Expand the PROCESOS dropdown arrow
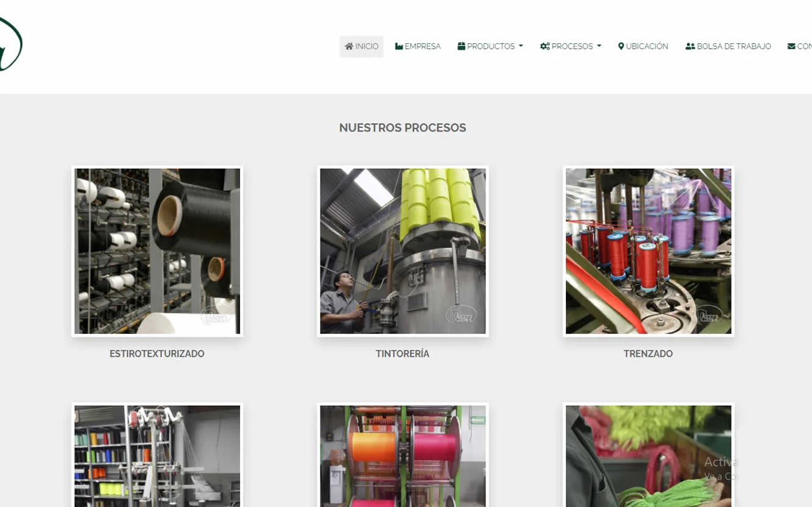The image size is (812, 507). coord(599,46)
